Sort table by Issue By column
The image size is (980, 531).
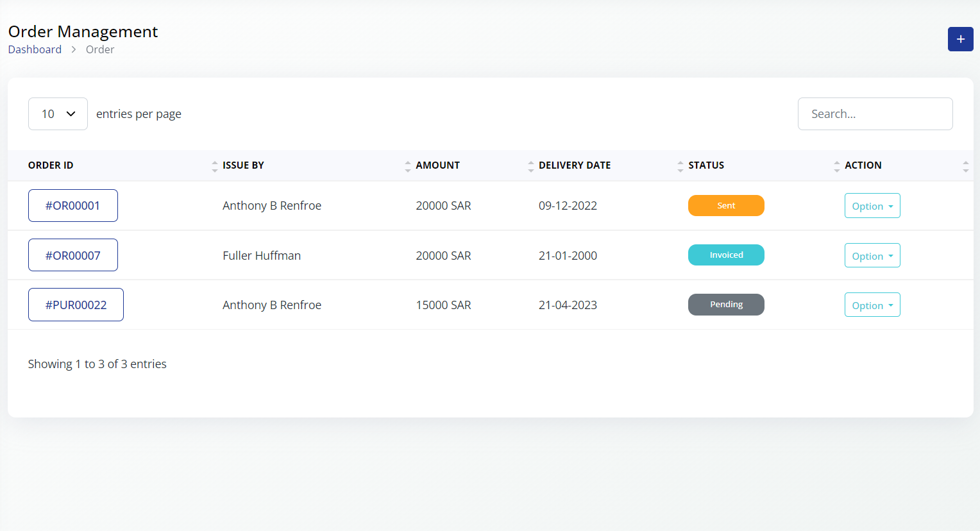point(407,166)
